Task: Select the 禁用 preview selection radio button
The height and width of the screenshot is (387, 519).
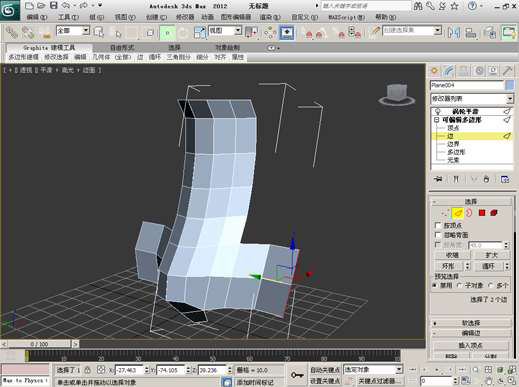Action: [x=435, y=286]
